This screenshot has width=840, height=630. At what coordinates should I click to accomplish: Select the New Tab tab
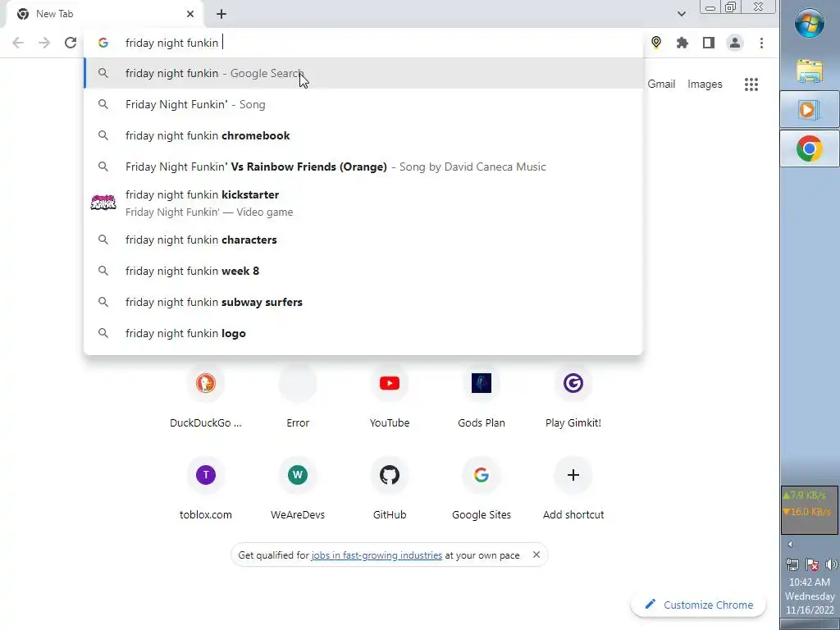coord(104,14)
